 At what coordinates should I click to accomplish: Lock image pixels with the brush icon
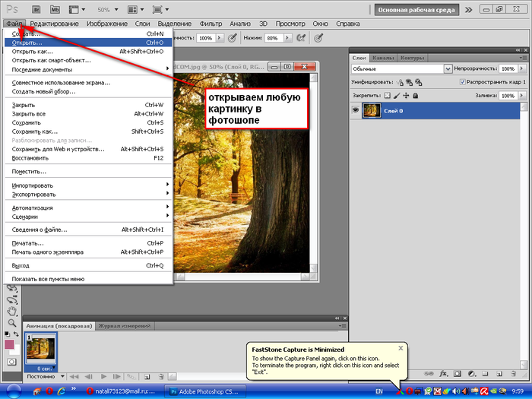point(397,95)
